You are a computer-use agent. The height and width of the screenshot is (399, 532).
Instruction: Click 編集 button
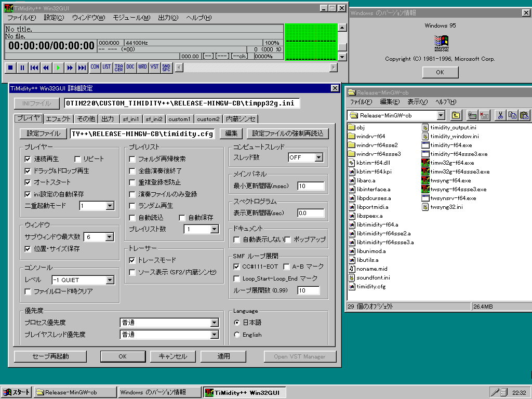(x=231, y=134)
